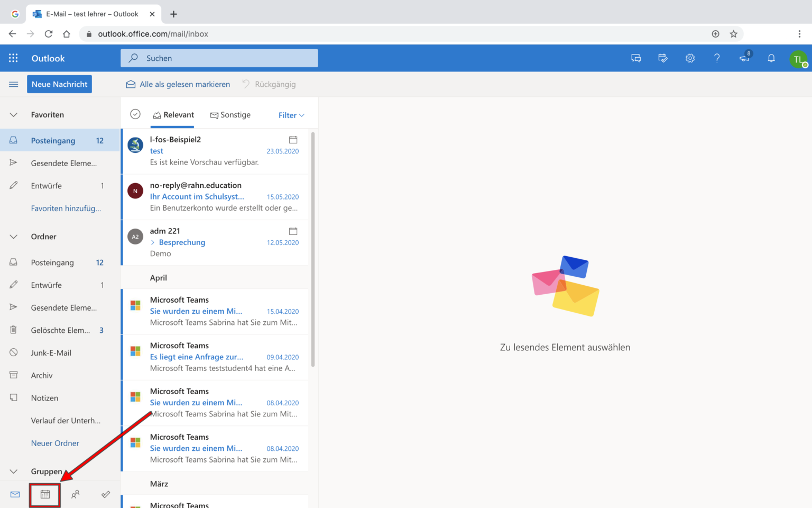Click the Help question mark icon
The image size is (812, 508).
coord(717,58)
